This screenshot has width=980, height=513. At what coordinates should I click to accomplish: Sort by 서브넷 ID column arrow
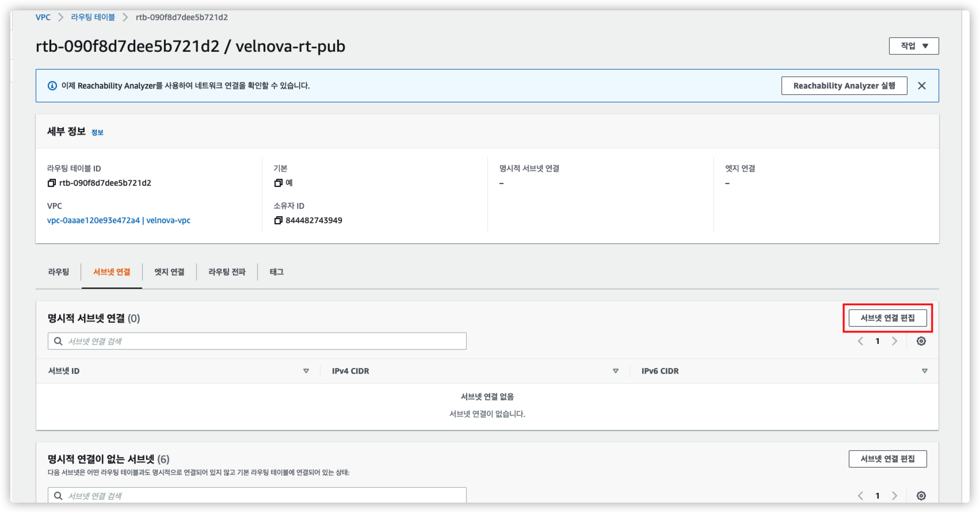306,371
